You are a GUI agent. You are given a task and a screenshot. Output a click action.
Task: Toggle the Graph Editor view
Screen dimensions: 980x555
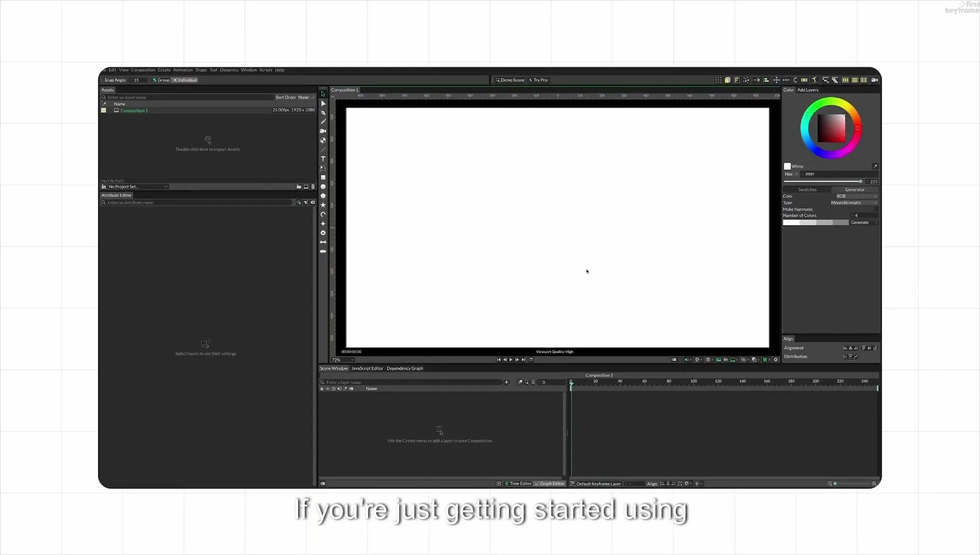(x=549, y=484)
